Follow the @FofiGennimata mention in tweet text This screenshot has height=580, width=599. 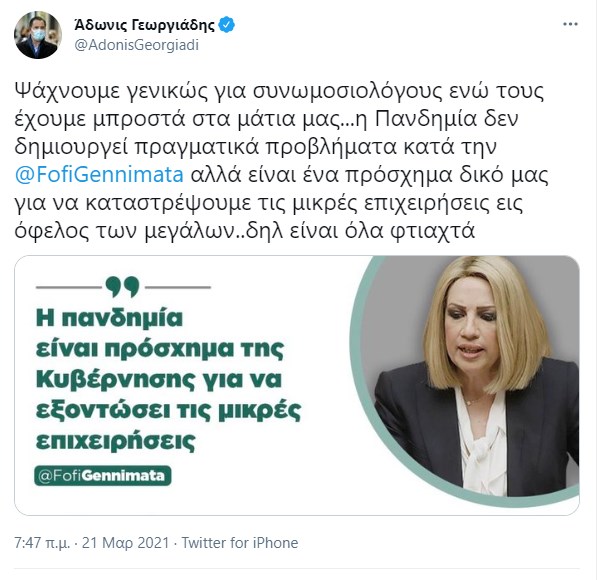click(x=99, y=175)
